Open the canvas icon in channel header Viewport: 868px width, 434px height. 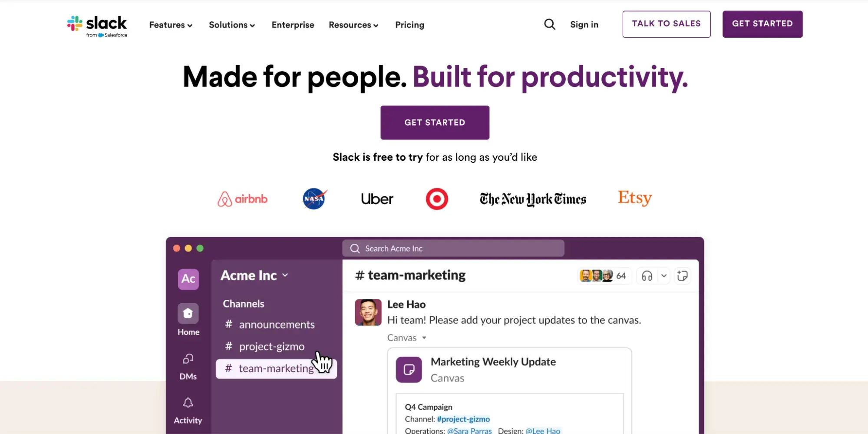tap(682, 276)
